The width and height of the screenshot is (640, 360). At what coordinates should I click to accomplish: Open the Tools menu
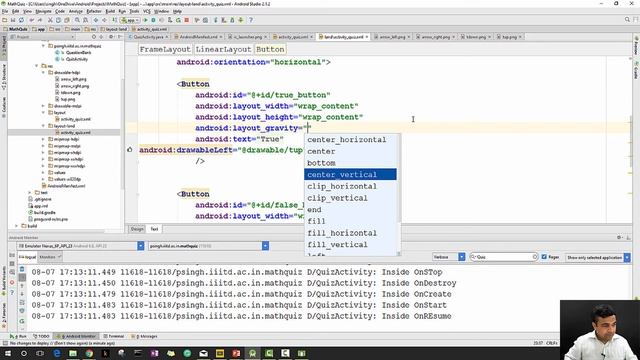click(x=134, y=11)
